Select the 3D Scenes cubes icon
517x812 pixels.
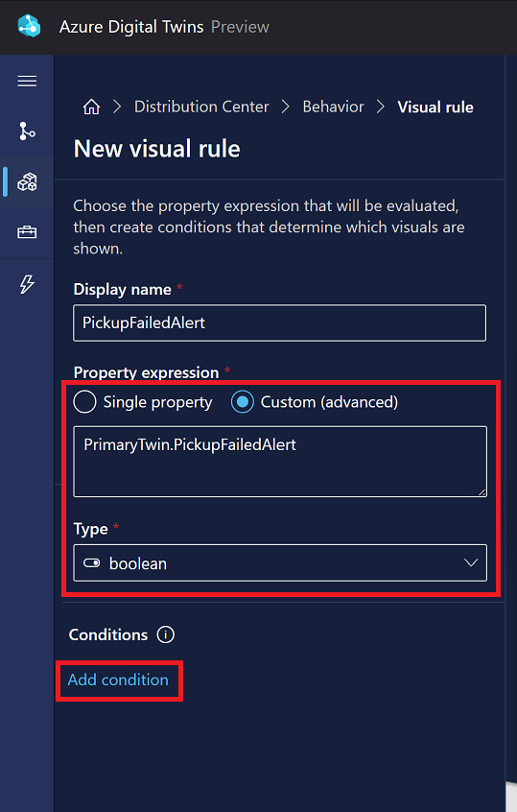(x=27, y=182)
